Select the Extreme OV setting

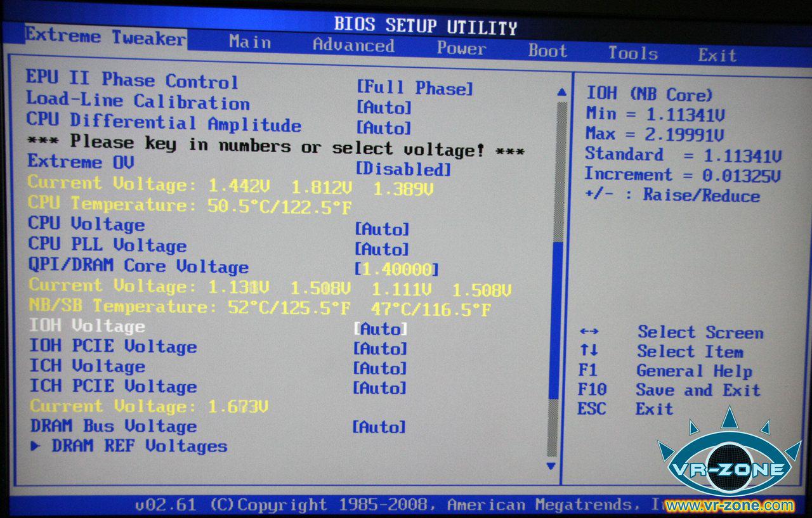81,162
